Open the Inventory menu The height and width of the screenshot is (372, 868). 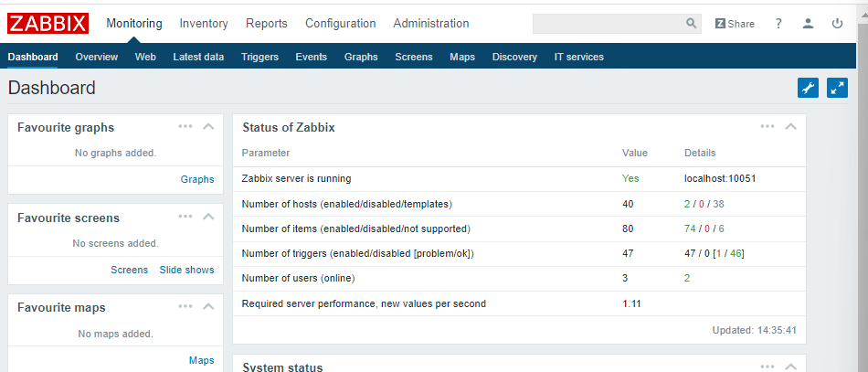(x=204, y=23)
